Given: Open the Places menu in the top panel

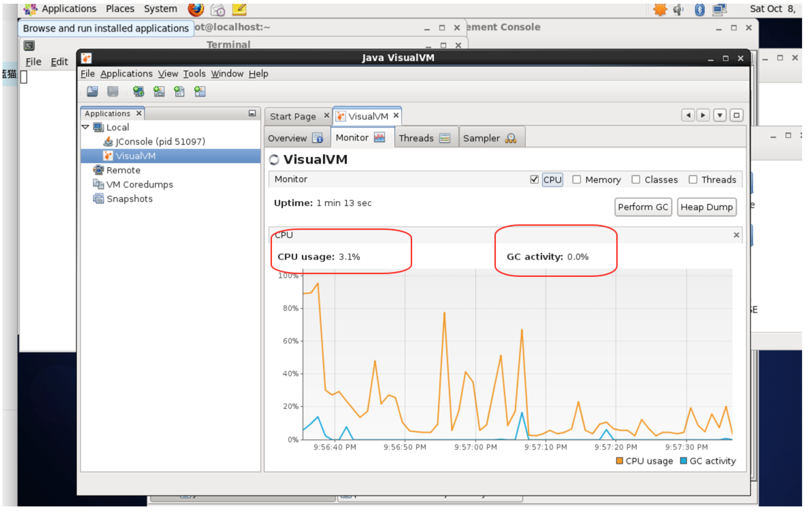Looking at the screenshot, I should coord(120,9).
